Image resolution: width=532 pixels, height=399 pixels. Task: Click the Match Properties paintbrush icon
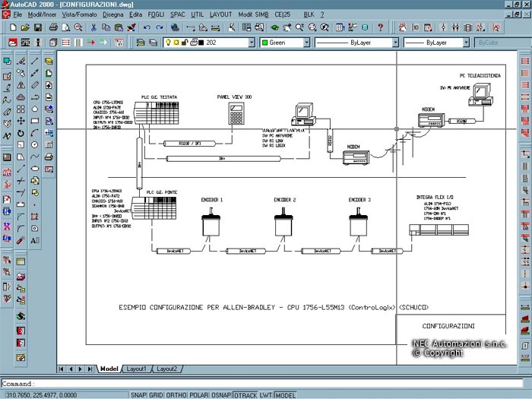click(x=131, y=27)
